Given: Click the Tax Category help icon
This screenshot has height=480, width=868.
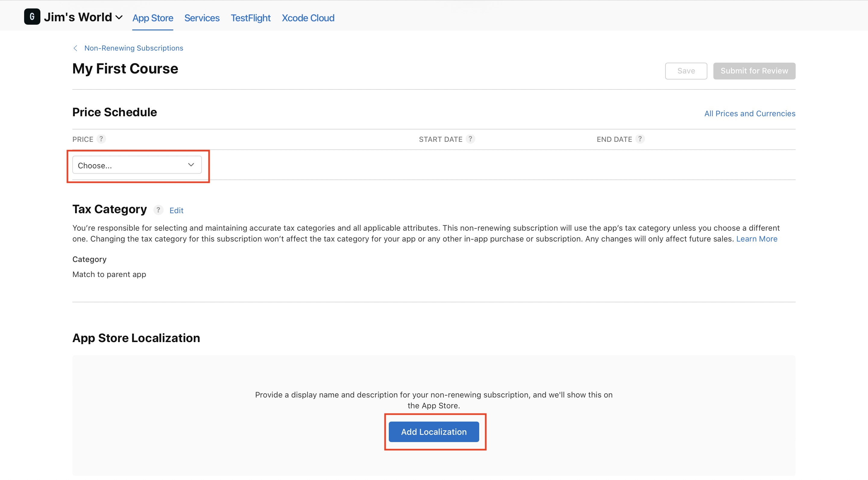Looking at the screenshot, I should pos(158,210).
